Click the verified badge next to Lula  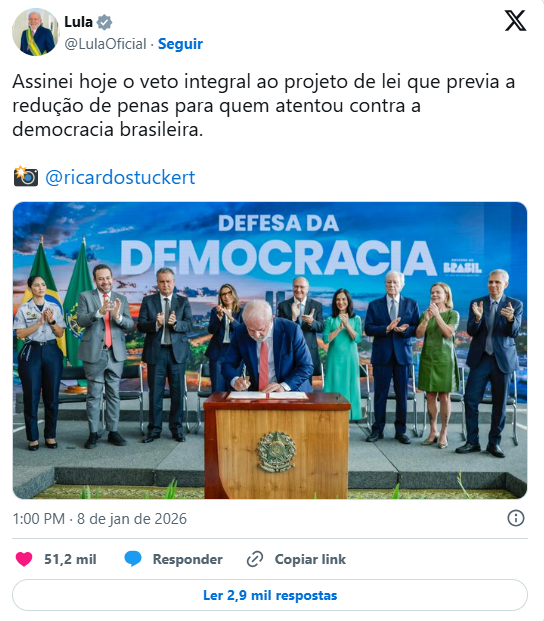[x=104, y=22]
